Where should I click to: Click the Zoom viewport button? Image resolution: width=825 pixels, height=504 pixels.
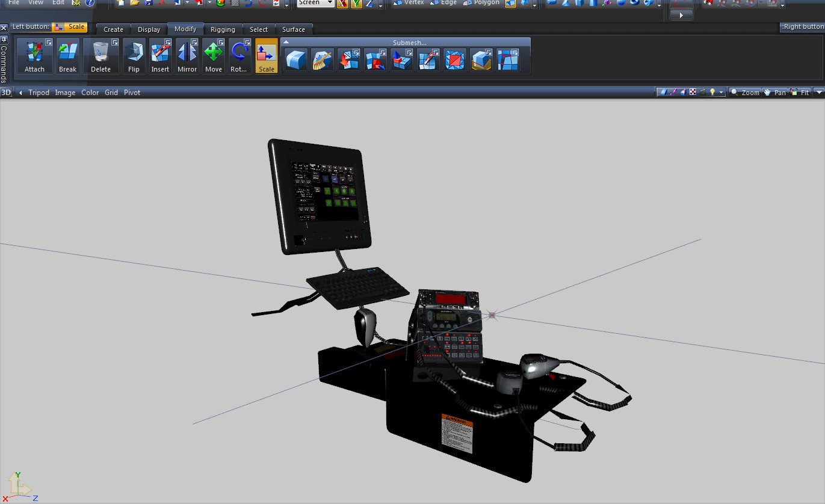[x=745, y=93]
